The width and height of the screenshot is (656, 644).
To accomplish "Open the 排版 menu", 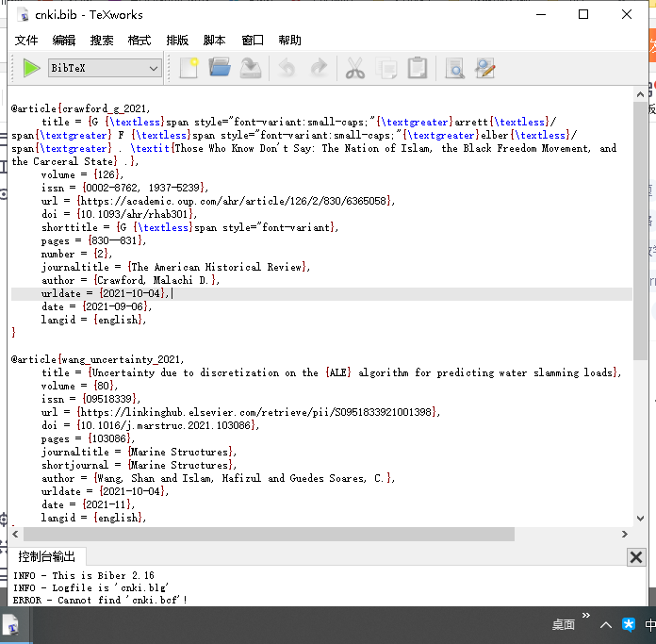I will 177,41.
